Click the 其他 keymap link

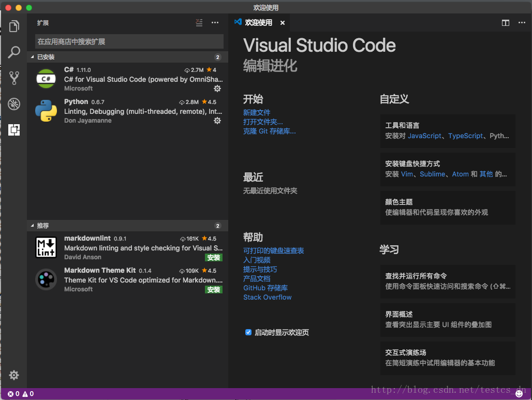[x=486, y=174]
